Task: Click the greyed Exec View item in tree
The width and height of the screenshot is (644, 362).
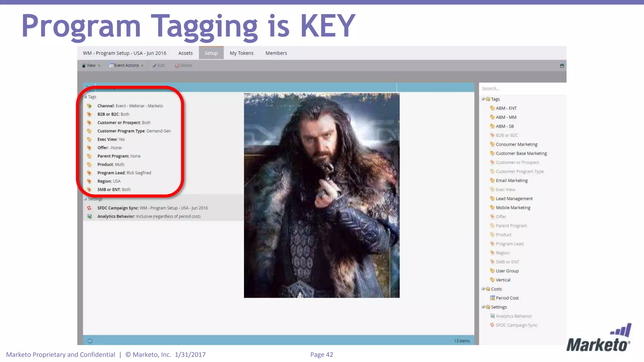Action: 505,189
